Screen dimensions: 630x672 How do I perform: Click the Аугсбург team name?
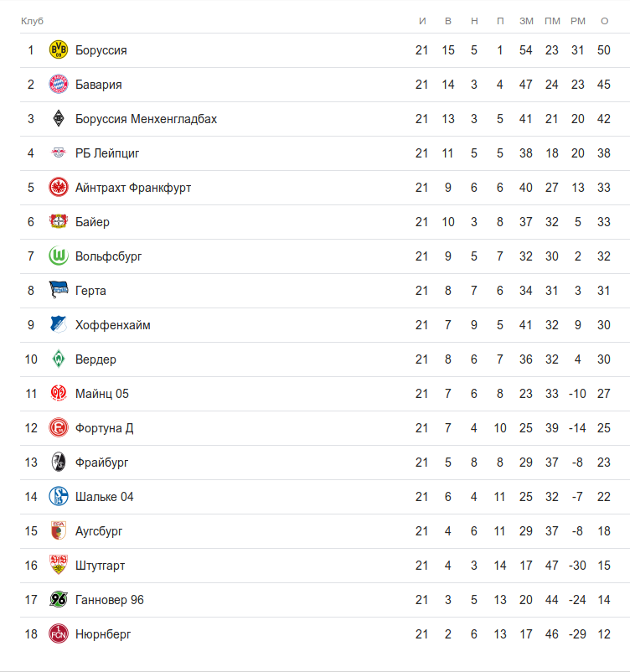pos(99,531)
